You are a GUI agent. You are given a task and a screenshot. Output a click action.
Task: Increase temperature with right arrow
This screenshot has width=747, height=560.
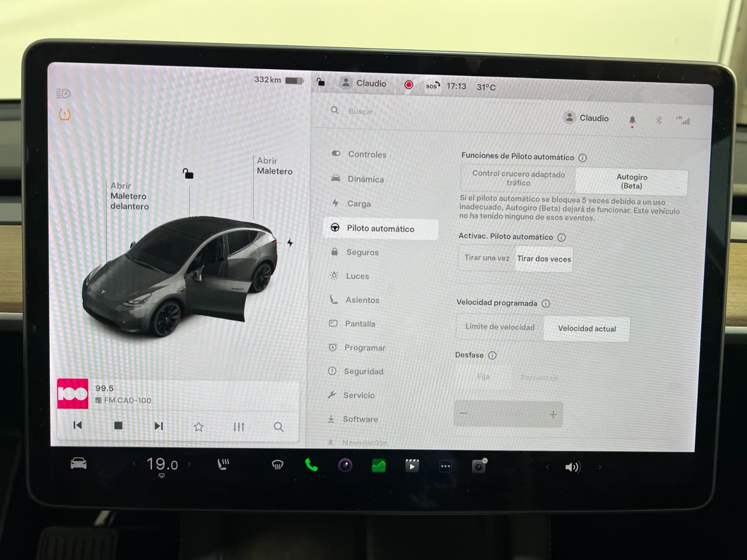tap(189, 464)
